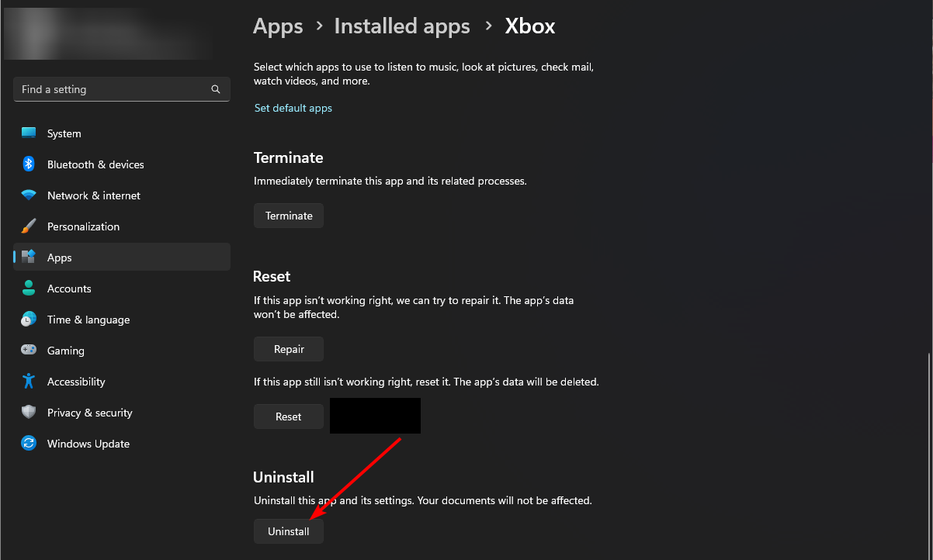The image size is (933, 560).
Task: Go to Privacy & security label
Action: (89, 413)
